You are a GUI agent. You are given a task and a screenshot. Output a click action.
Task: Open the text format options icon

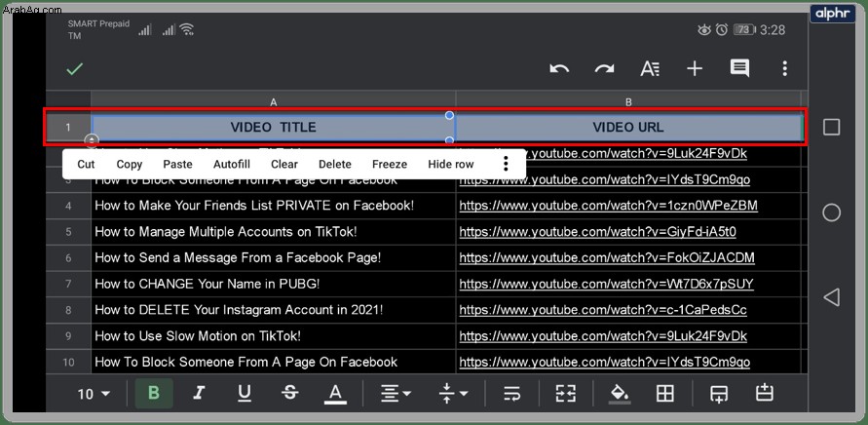(x=650, y=68)
